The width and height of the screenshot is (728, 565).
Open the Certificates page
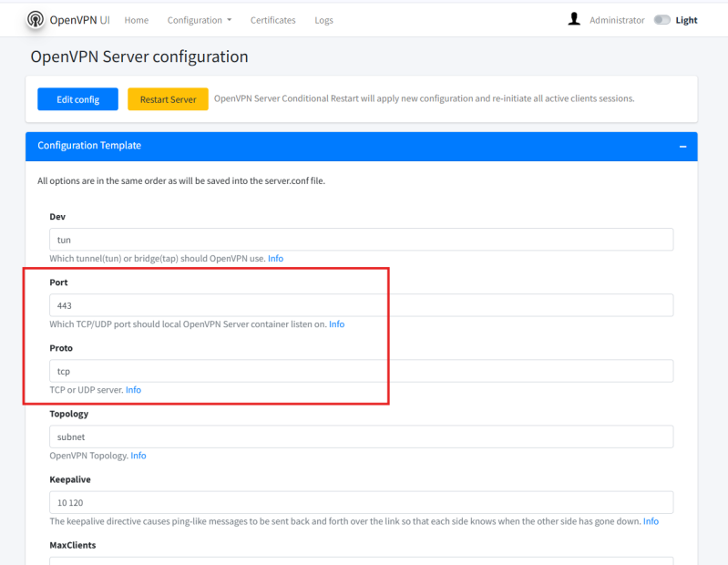click(x=273, y=20)
